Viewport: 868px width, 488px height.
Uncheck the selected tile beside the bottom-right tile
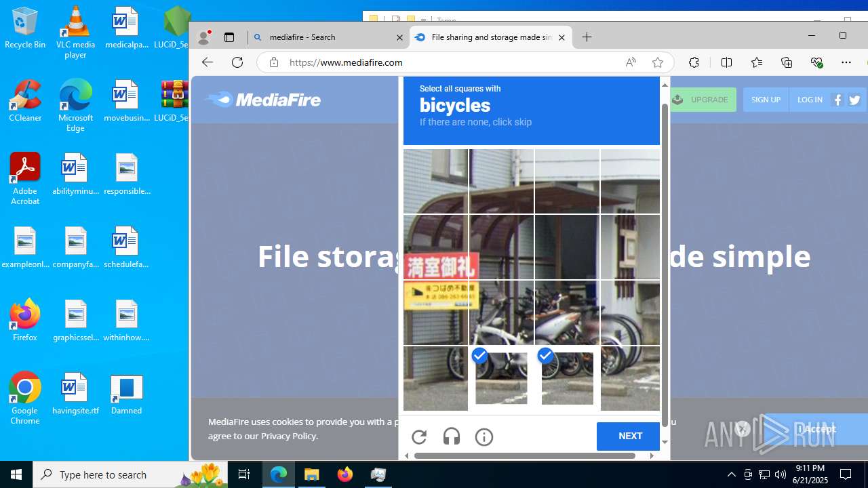(x=567, y=378)
